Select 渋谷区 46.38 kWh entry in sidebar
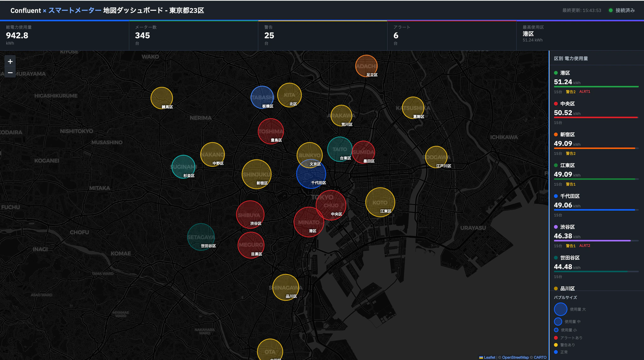The width and height of the screenshot is (644, 360). pyautogui.click(x=596, y=236)
